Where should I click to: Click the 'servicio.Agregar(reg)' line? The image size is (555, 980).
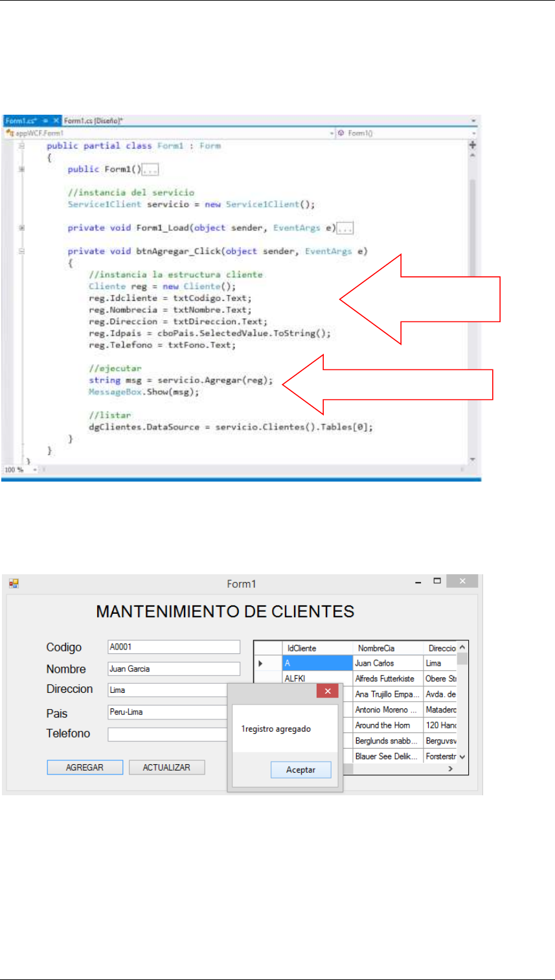[181, 380]
